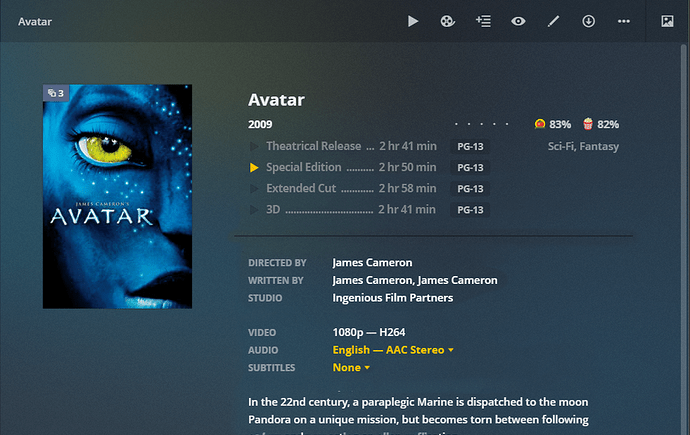Open the film reel extras icon
The width and height of the screenshot is (690, 435).
[x=448, y=21]
